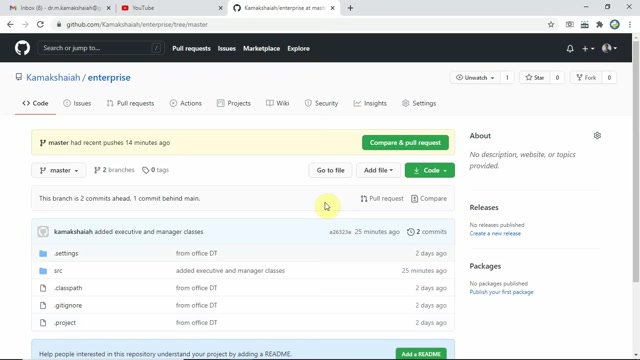Switch to the Gmail Inbox tab

(x=60, y=8)
